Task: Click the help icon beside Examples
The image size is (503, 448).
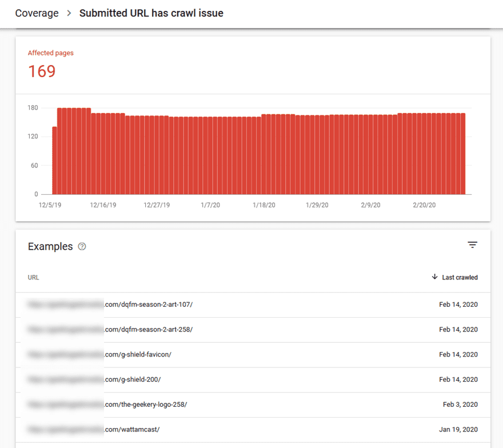Action: (82, 247)
